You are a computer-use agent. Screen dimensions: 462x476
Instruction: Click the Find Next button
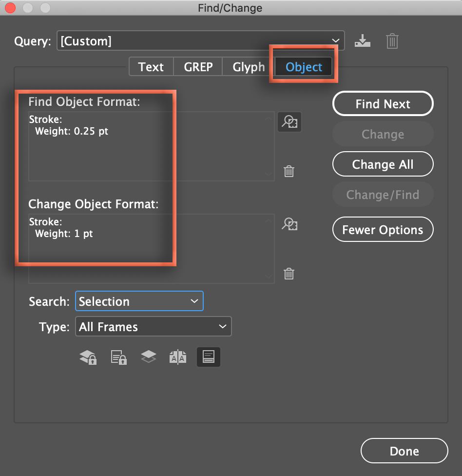click(383, 104)
